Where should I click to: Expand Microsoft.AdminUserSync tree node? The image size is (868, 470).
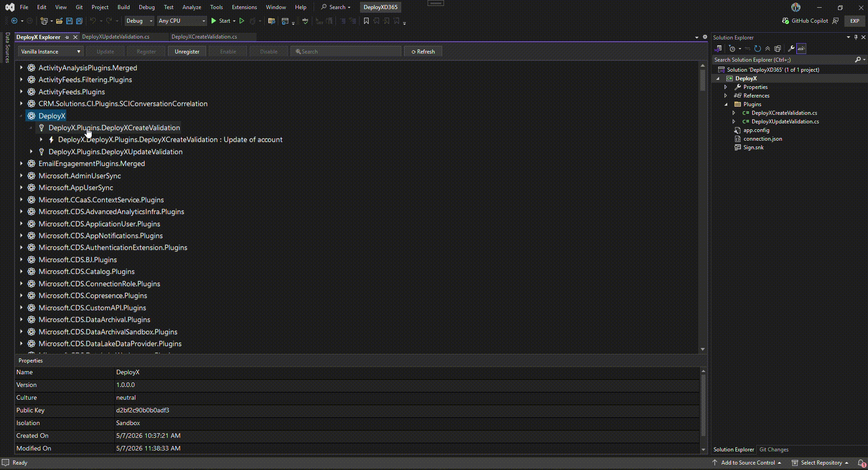[21, 176]
